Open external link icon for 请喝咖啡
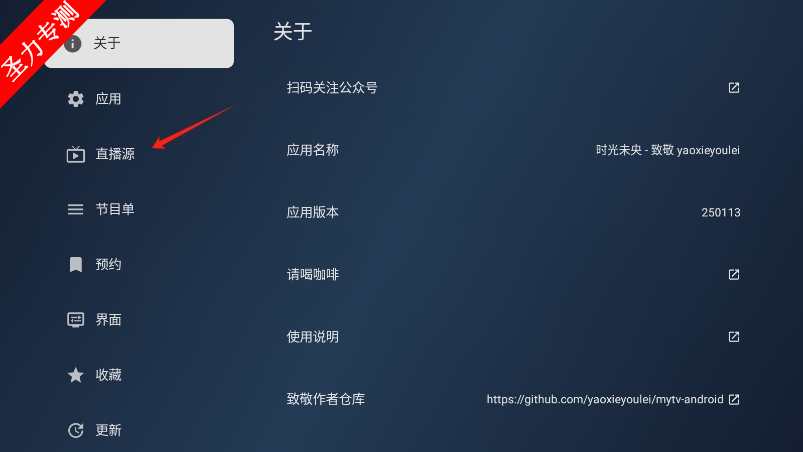Viewport: 803px width, 452px height. [x=734, y=274]
